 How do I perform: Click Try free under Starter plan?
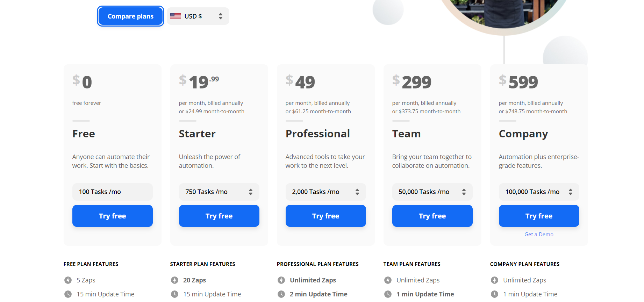click(219, 216)
